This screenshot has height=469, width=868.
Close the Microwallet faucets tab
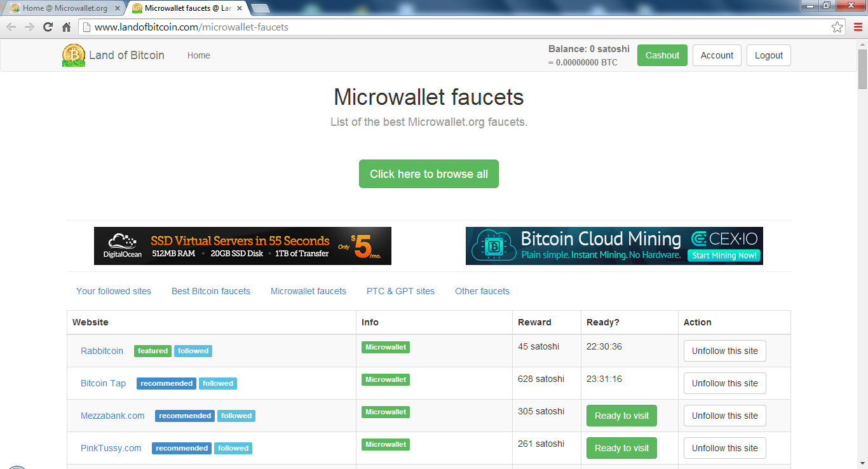[239, 8]
